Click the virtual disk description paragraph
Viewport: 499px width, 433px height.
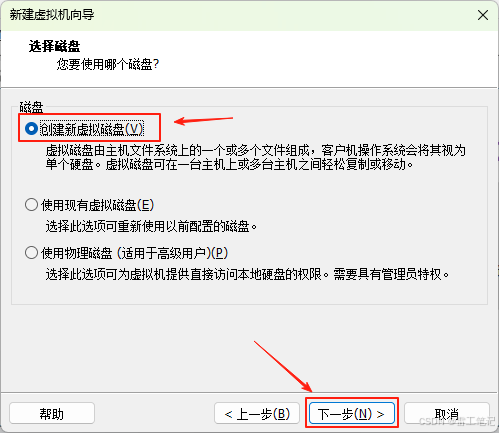click(x=255, y=158)
